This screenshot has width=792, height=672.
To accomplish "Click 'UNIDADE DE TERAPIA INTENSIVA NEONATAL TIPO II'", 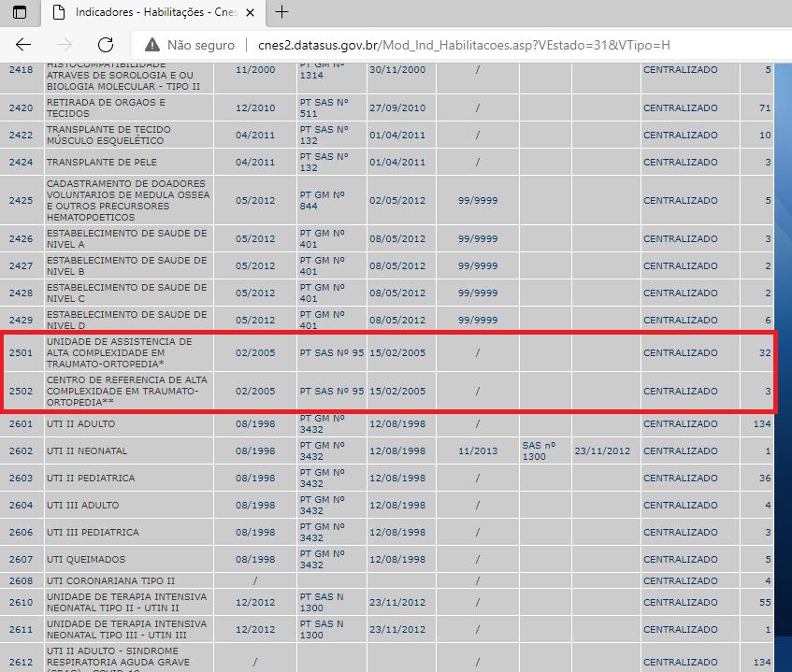I will click(x=127, y=603).
